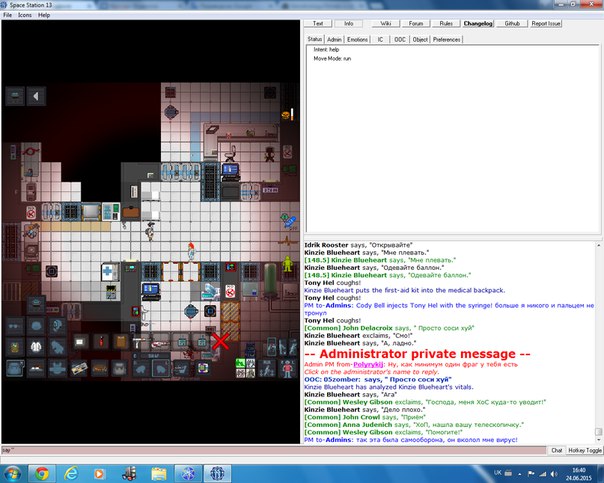
Task: Select the head/hat equipment slot
Action: pos(36,305)
